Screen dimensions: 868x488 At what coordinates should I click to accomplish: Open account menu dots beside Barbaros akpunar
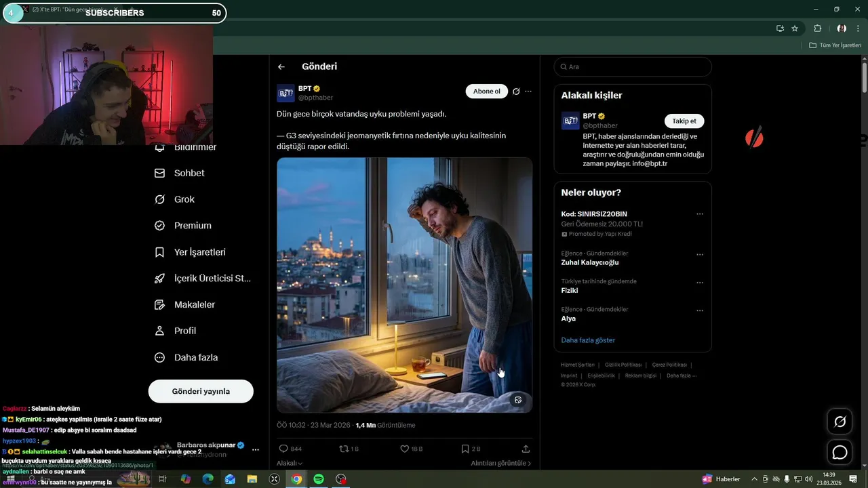[256, 449]
